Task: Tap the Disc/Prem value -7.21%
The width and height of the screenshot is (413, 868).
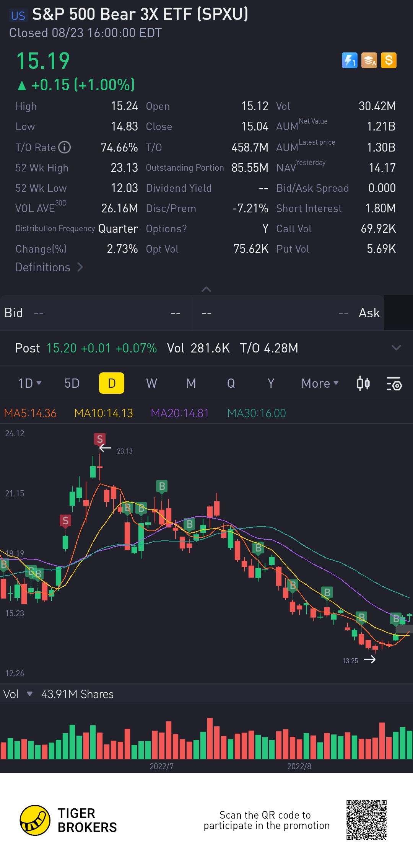Action: coord(250,208)
